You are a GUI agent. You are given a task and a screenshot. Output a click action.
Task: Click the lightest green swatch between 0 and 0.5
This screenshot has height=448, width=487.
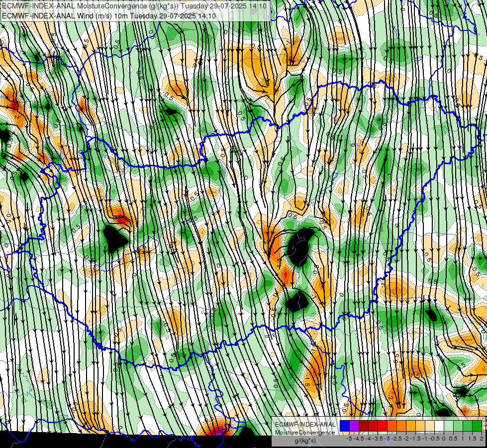coord(449,426)
